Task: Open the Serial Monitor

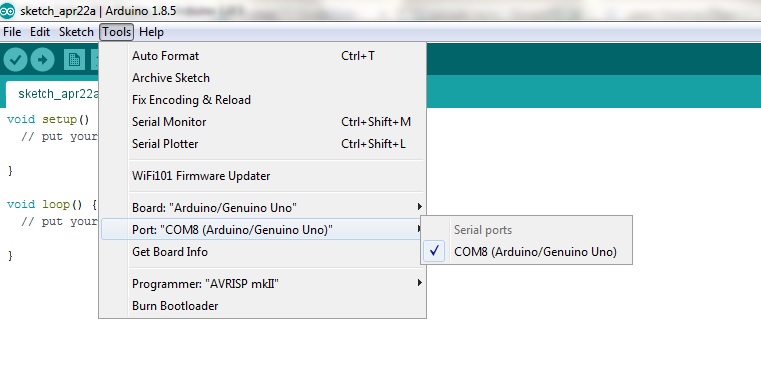Action: pyautogui.click(x=263, y=122)
